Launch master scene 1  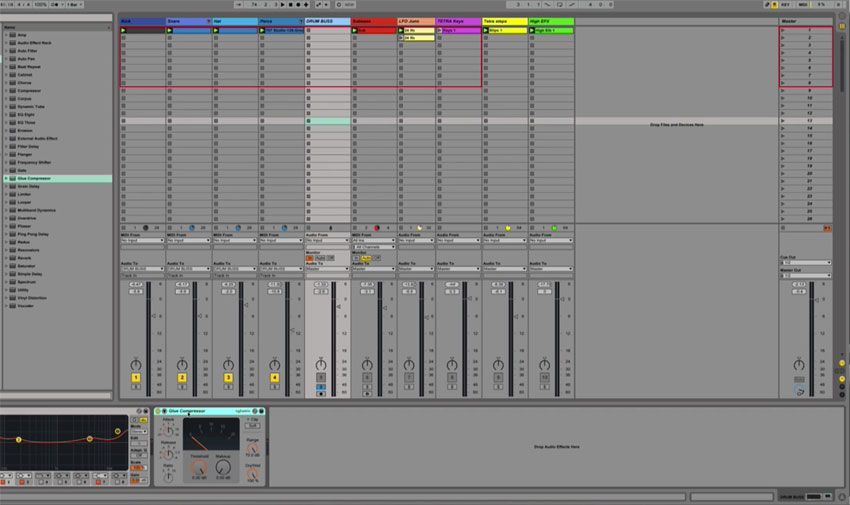[783, 30]
